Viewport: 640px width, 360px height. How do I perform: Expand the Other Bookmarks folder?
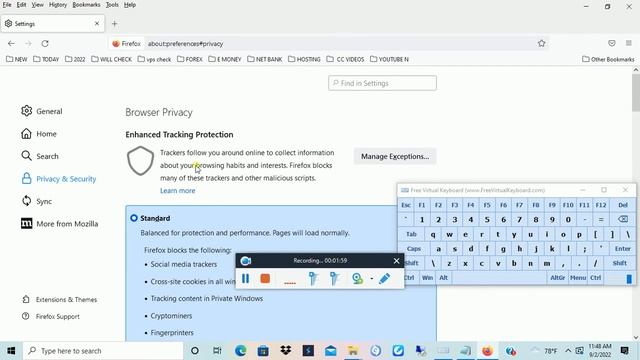click(x=608, y=59)
